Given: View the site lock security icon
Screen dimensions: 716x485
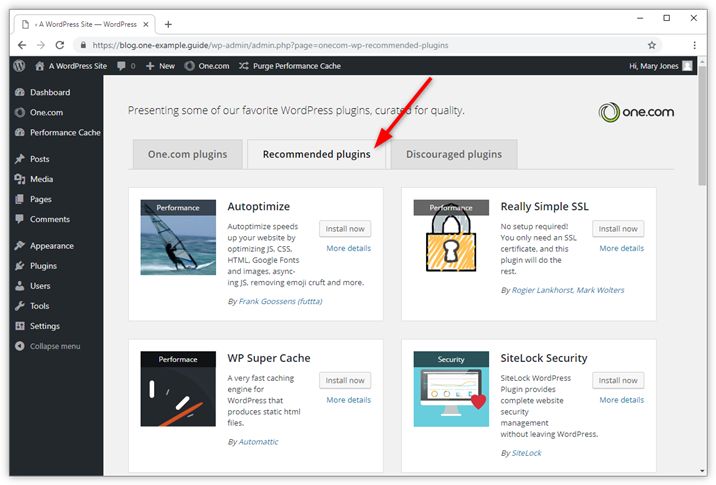Looking at the screenshot, I should pyautogui.click(x=83, y=45).
